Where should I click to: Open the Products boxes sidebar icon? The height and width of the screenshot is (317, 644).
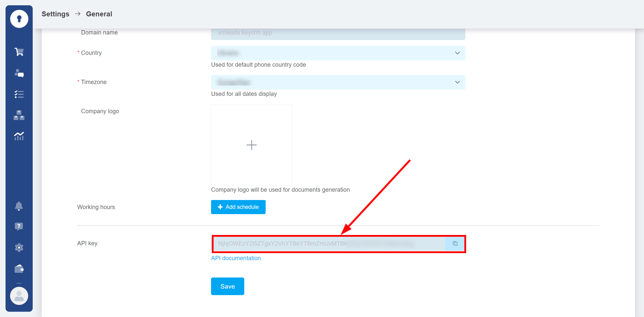[x=19, y=115]
